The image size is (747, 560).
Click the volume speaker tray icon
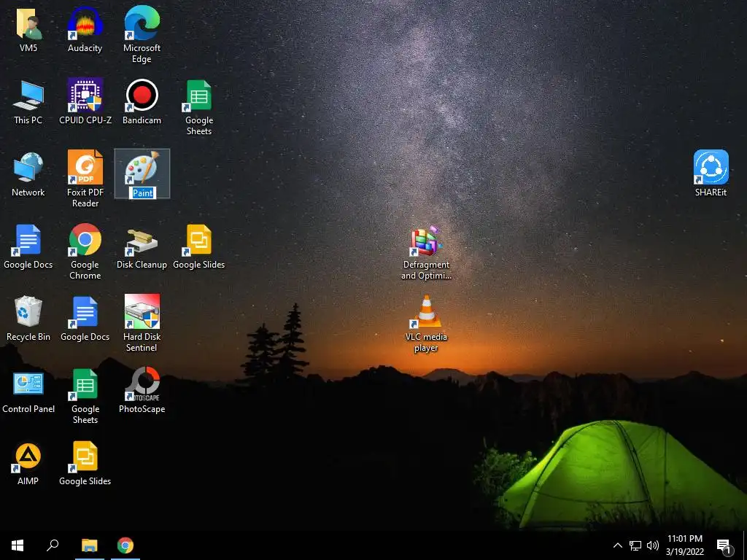[653, 545]
